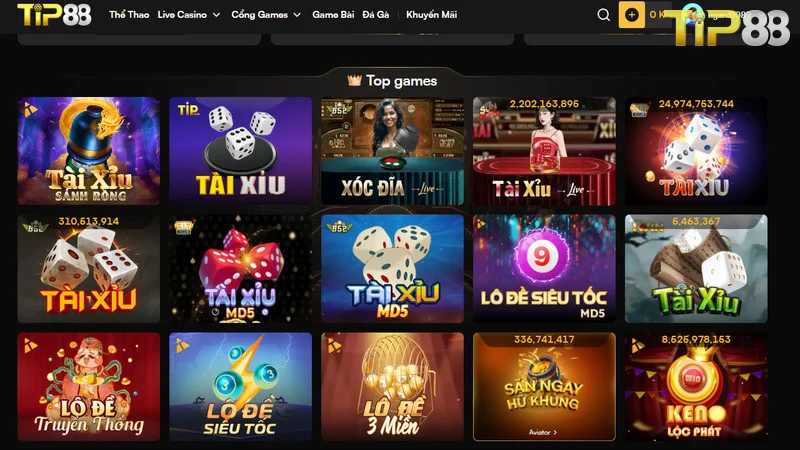Open the Thể Thao menu

click(x=129, y=15)
